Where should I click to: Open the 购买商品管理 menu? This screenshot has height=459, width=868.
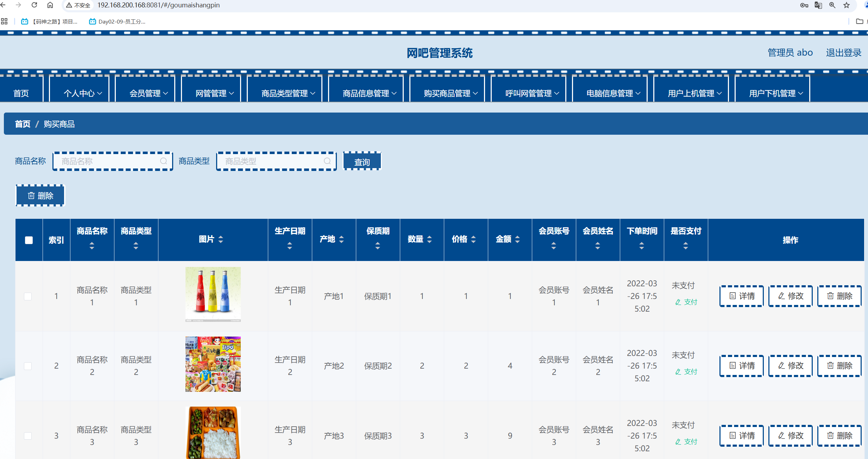[x=447, y=93]
